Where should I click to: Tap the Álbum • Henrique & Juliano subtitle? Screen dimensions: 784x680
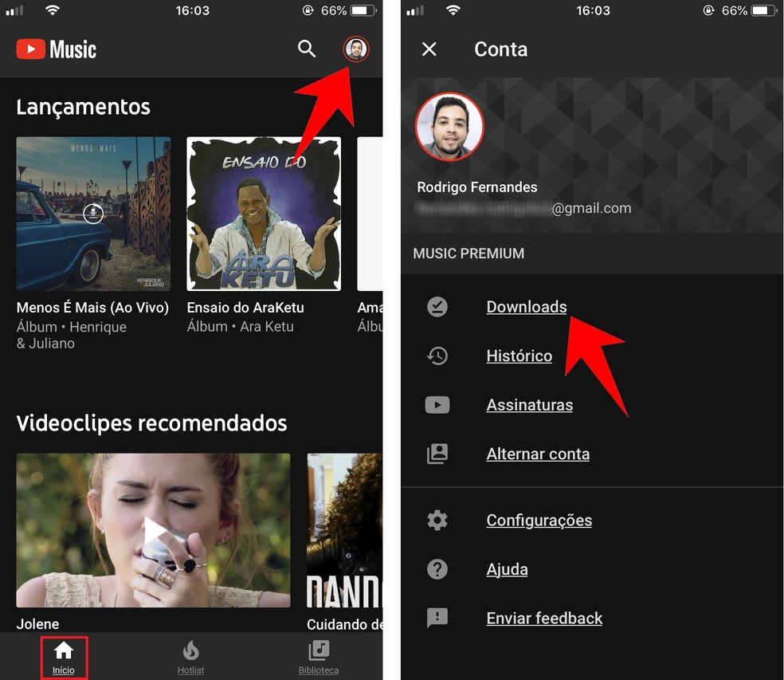click(x=72, y=335)
